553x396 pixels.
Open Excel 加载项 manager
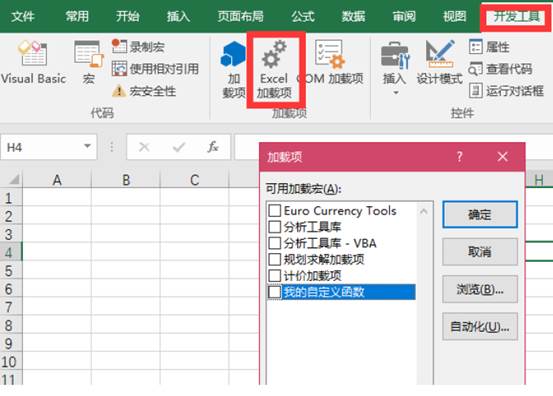point(274,69)
